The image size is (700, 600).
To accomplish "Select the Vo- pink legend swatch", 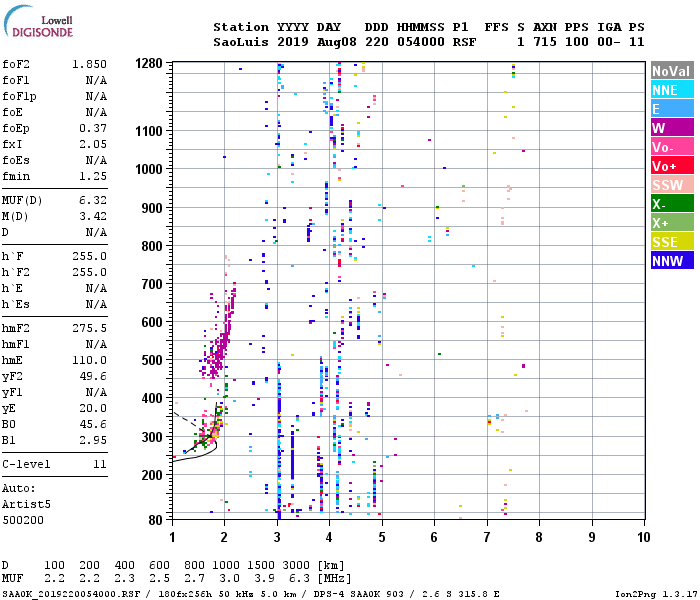I will (x=672, y=147).
